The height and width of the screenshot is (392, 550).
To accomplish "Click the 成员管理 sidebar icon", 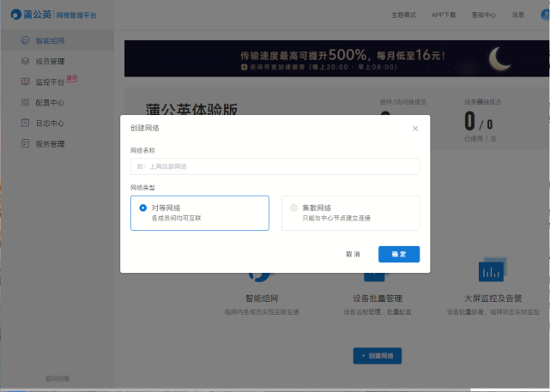I will click(25, 61).
